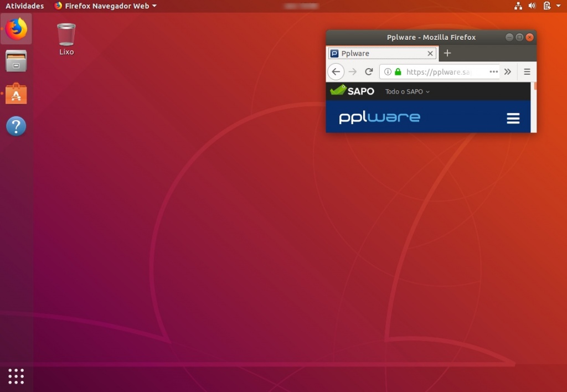This screenshot has width=567, height=392.
Task: Open the Help application from the dock
Action: 16,126
